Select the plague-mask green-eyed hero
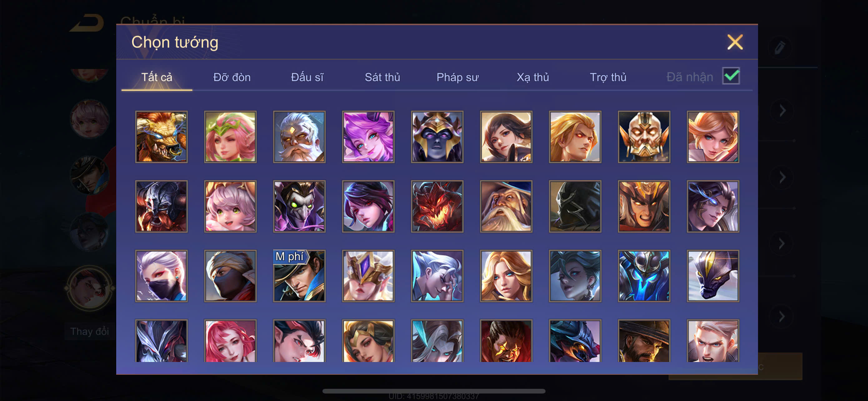The image size is (868, 401). click(x=299, y=206)
